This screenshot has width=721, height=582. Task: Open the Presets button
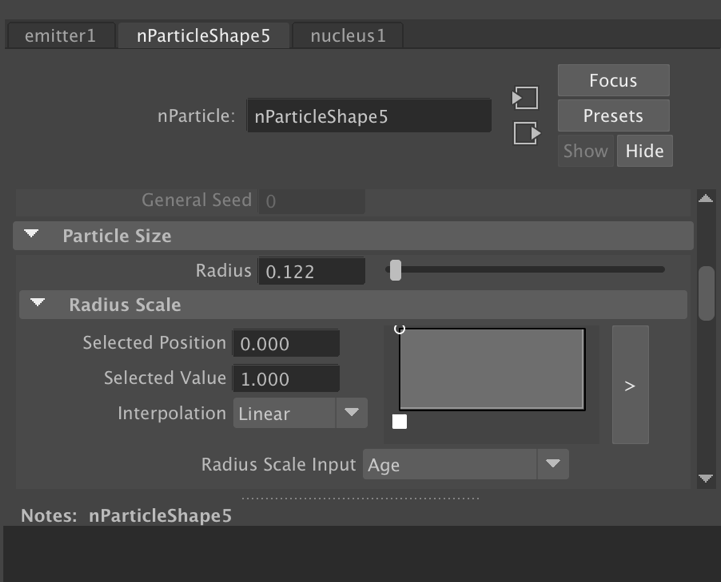tap(613, 116)
